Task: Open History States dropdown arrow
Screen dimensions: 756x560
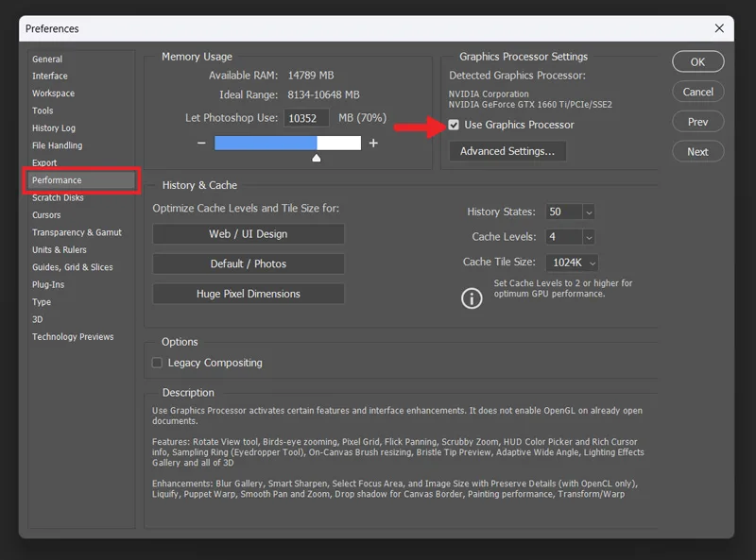Action: [588, 212]
